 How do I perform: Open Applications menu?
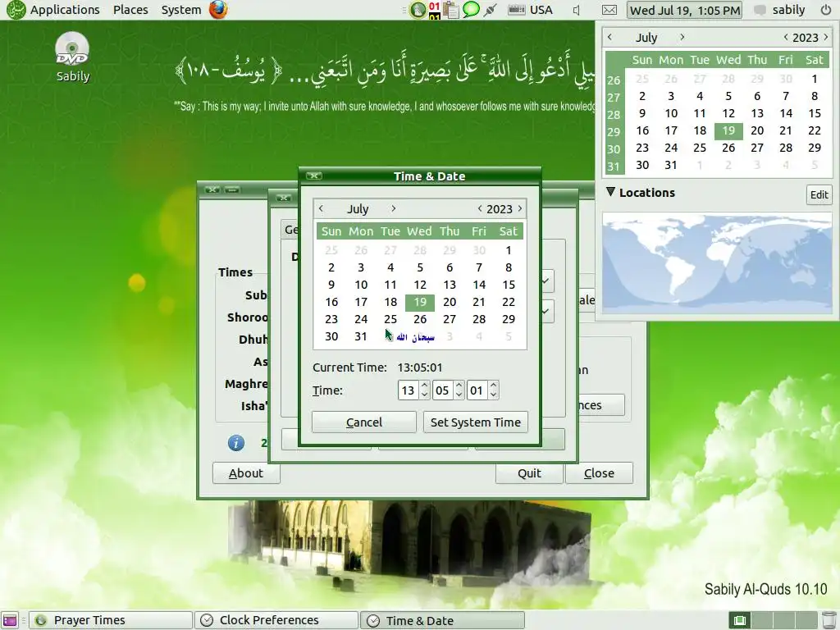(x=65, y=10)
